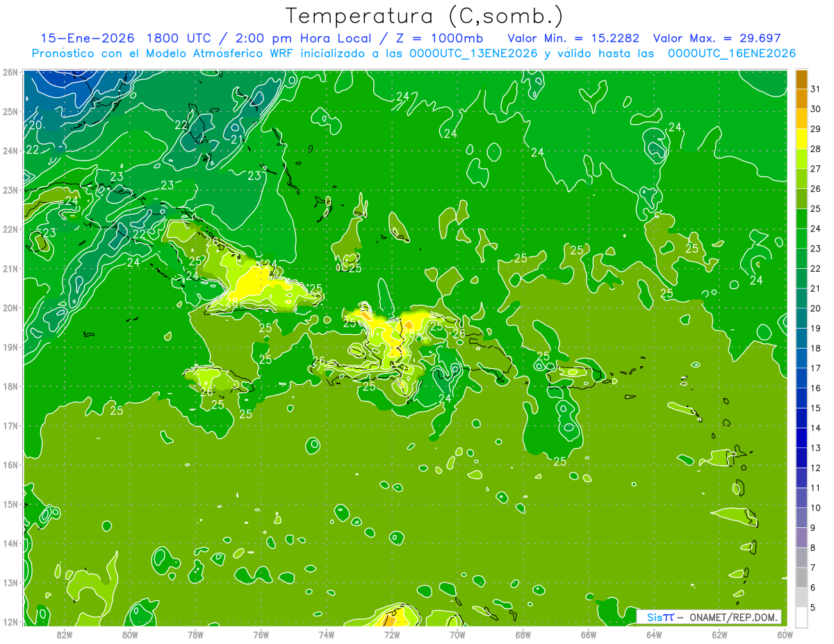Click the "64W" longitude axis label
This screenshot has width=834, height=644.
[653, 634]
